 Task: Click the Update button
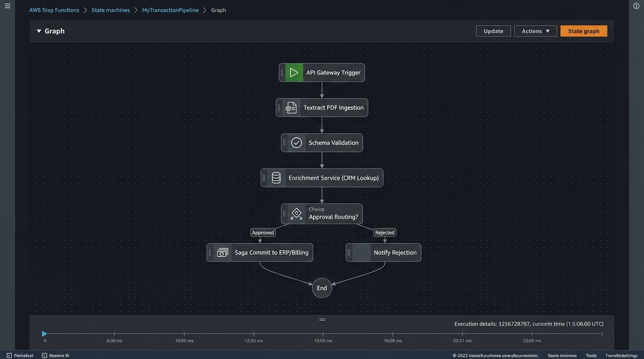(x=493, y=31)
